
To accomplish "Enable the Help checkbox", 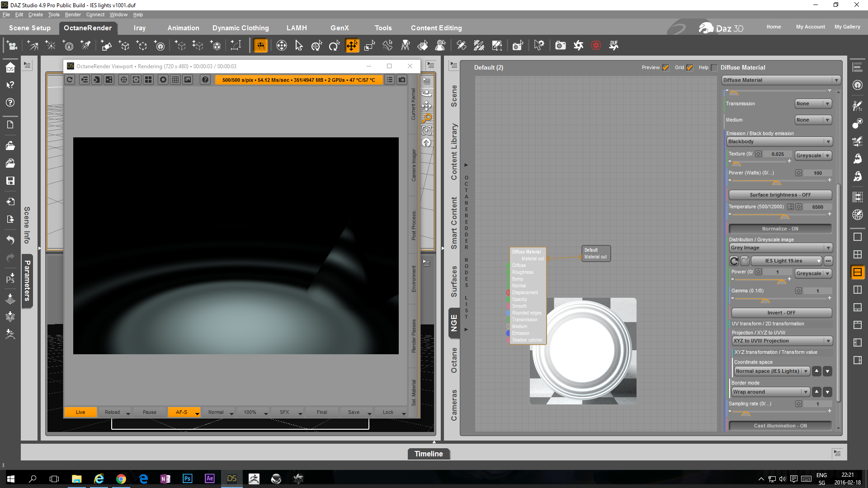I will pos(714,68).
